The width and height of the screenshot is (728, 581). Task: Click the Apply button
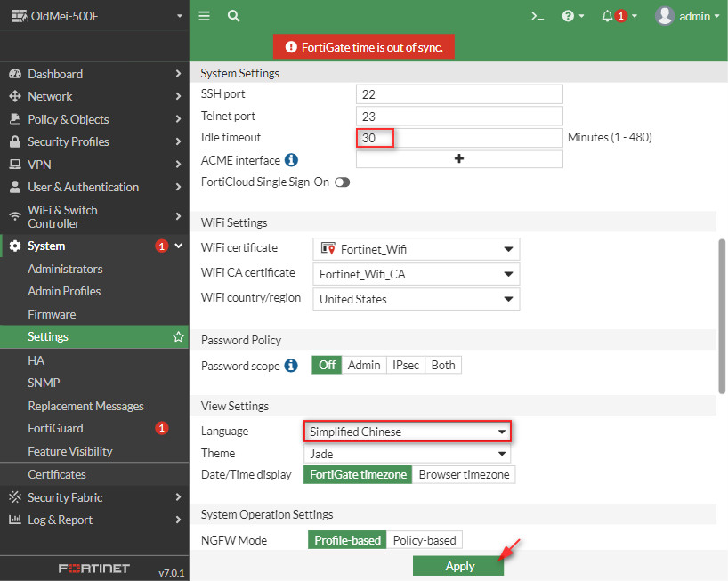[x=458, y=566]
